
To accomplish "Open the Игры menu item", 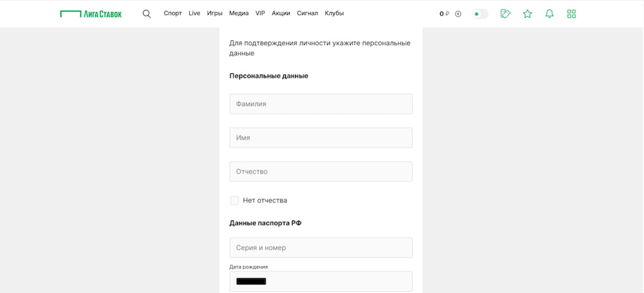I will pos(215,13).
